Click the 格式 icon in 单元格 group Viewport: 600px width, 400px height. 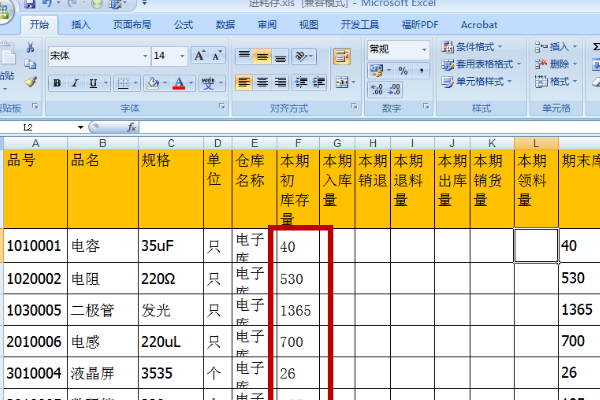(x=541, y=81)
